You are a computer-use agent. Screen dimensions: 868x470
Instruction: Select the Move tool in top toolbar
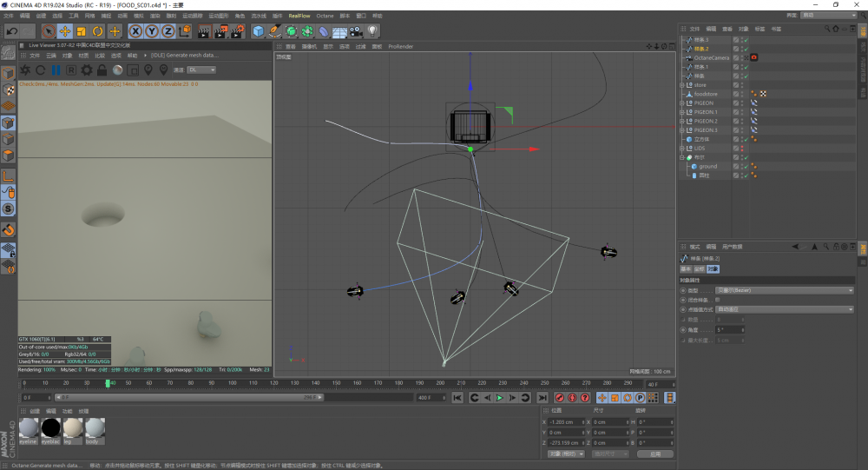click(x=65, y=31)
